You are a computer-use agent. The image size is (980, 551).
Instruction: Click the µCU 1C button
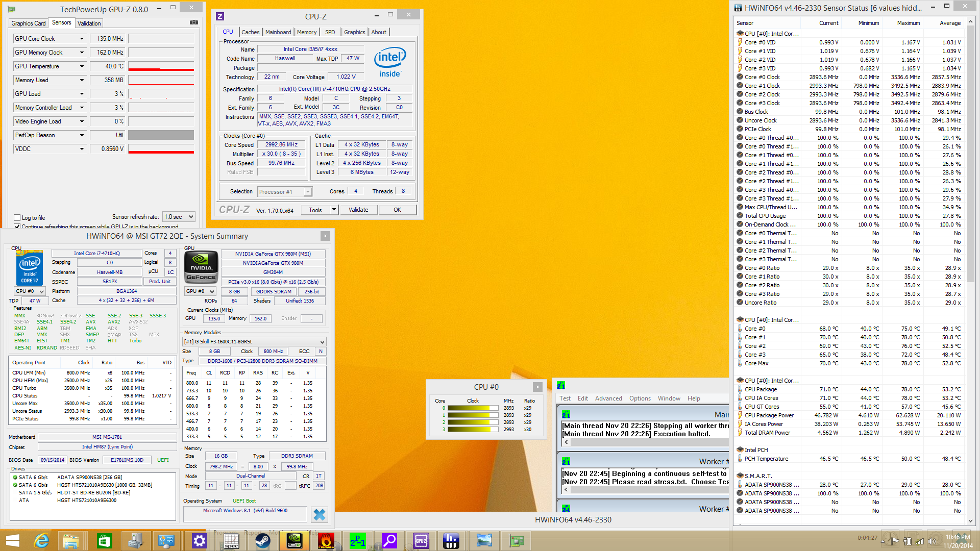tap(170, 272)
